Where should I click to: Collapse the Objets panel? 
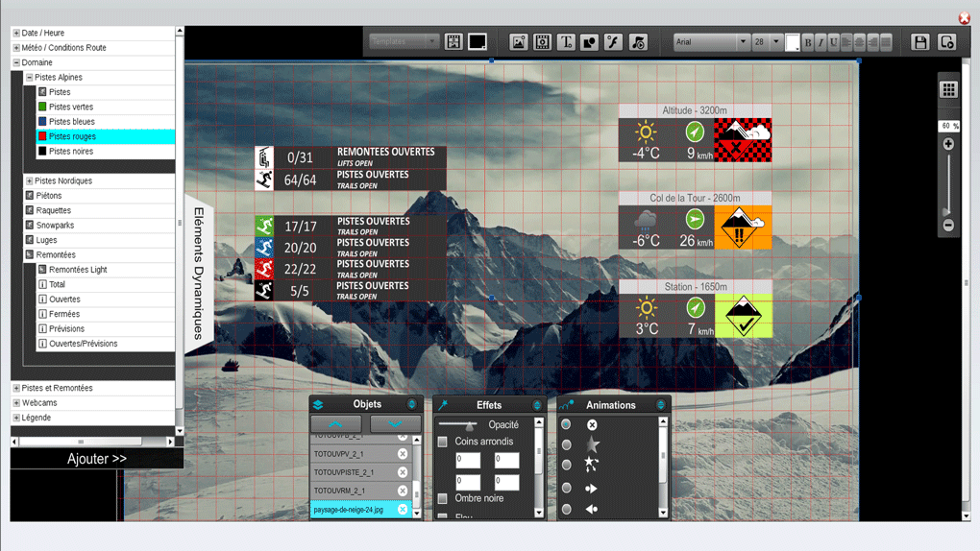(412, 405)
